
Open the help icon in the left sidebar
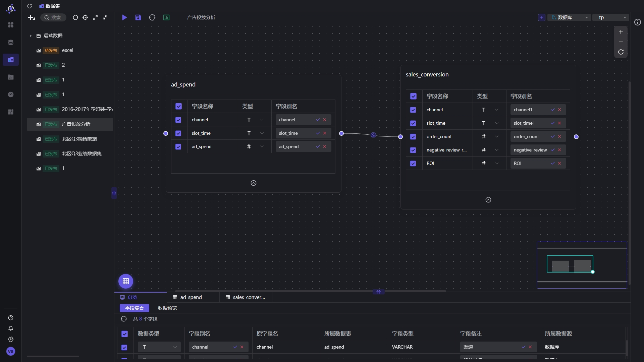point(11,318)
